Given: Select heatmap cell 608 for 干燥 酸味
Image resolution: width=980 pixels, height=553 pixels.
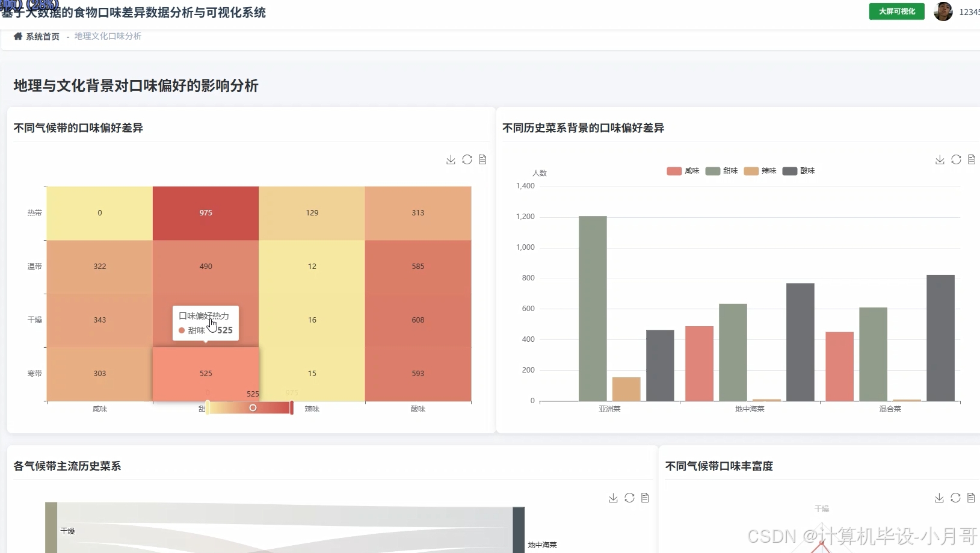Looking at the screenshot, I should (418, 320).
